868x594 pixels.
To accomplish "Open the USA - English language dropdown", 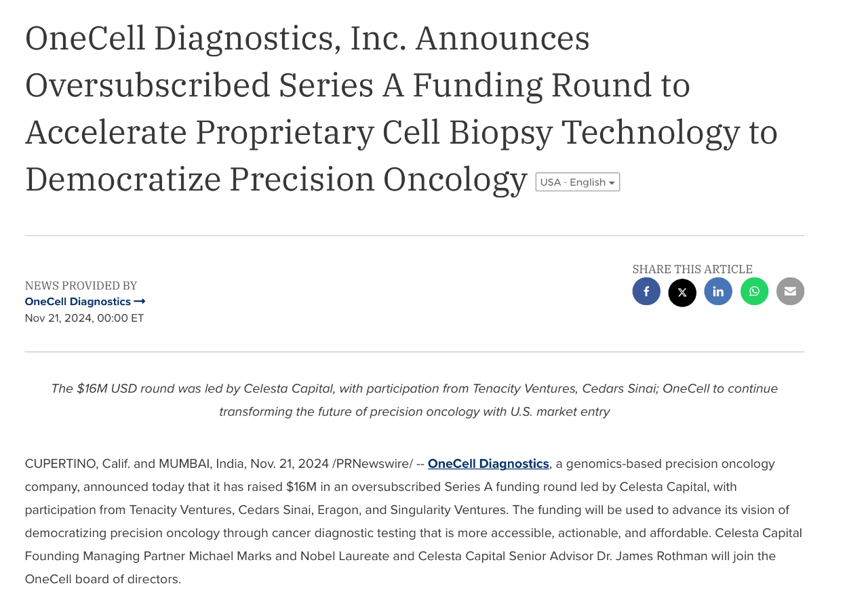I will pyautogui.click(x=573, y=182).
